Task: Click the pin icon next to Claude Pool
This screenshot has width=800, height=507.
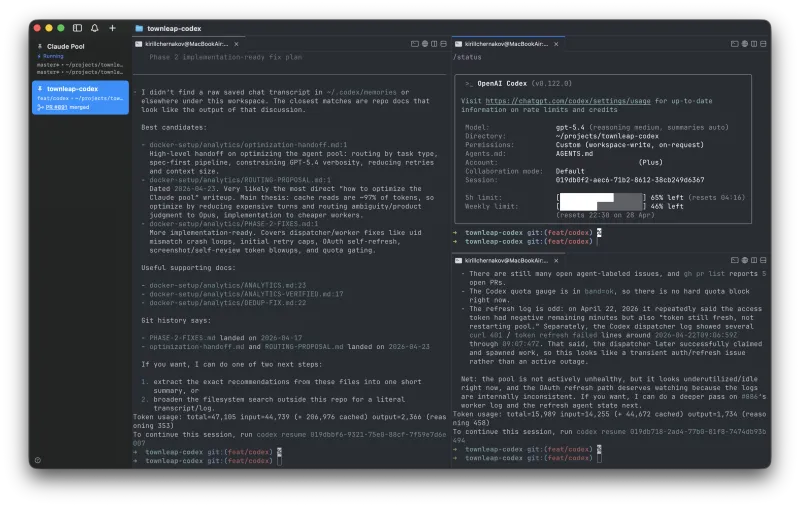Action: tap(40, 46)
